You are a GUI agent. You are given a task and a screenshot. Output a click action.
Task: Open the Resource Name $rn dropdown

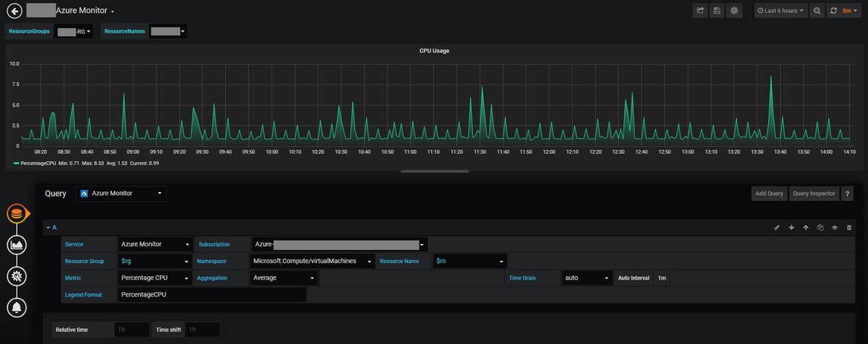click(x=470, y=260)
